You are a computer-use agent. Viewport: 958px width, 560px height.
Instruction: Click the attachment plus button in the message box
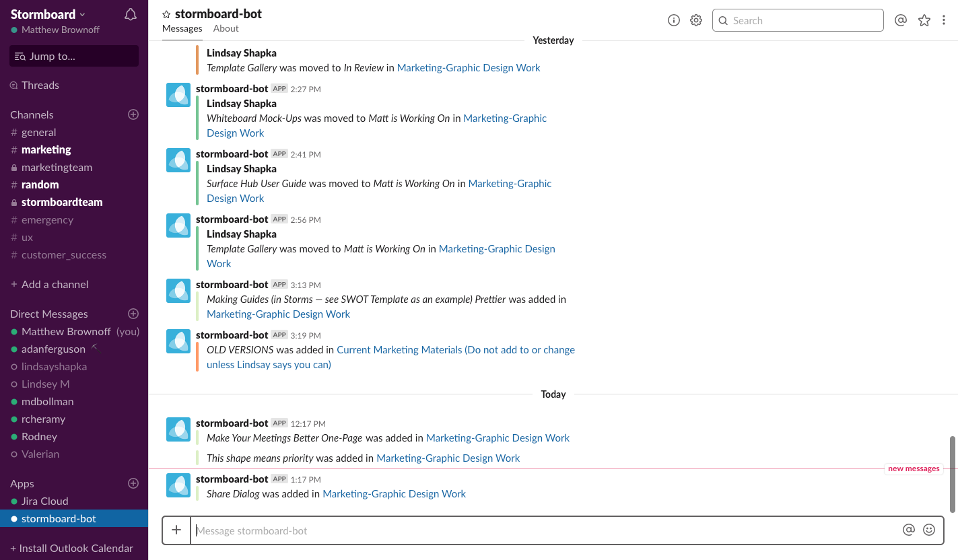pyautogui.click(x=176, y=530)
